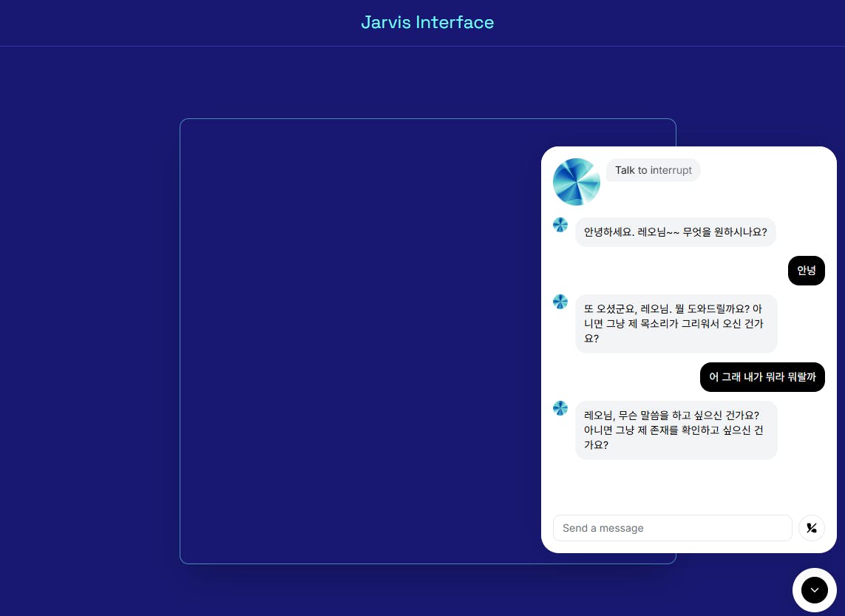Image resolution: width=845 pixels, height=616 pixels.
Task: Click the Talk to interrupt status pill
Action: click(x=653, y=170)
